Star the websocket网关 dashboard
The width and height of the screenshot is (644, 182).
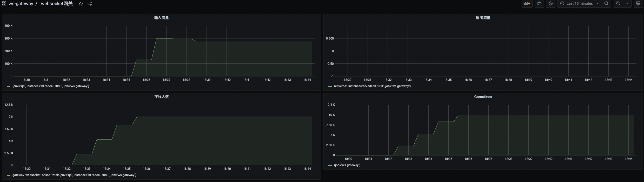(81, 4)
